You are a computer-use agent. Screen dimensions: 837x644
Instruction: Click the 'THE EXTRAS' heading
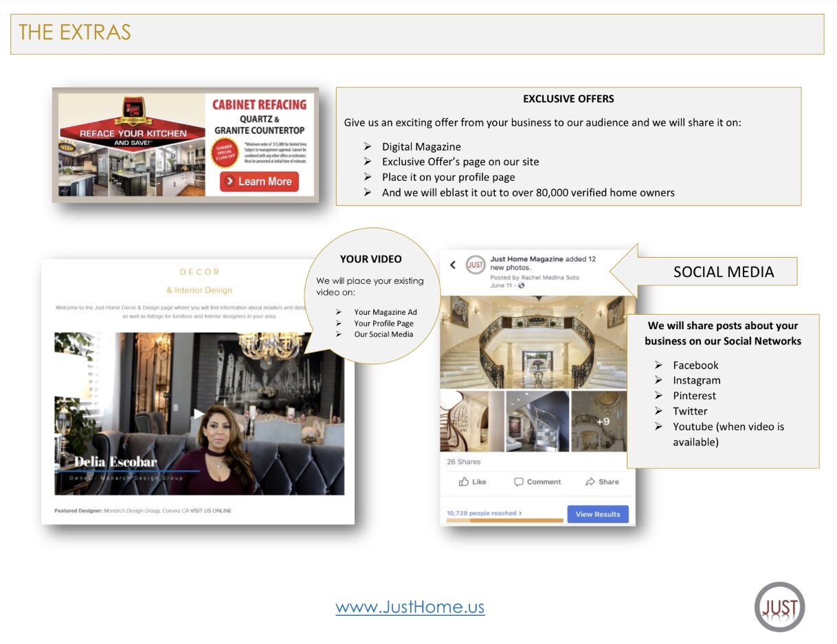click(x=75, y=32)
